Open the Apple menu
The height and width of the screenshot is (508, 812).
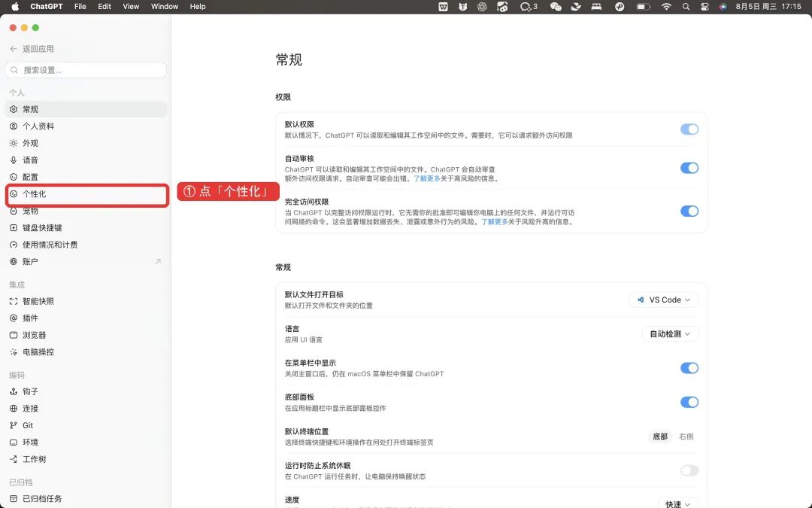coord(14,7)
